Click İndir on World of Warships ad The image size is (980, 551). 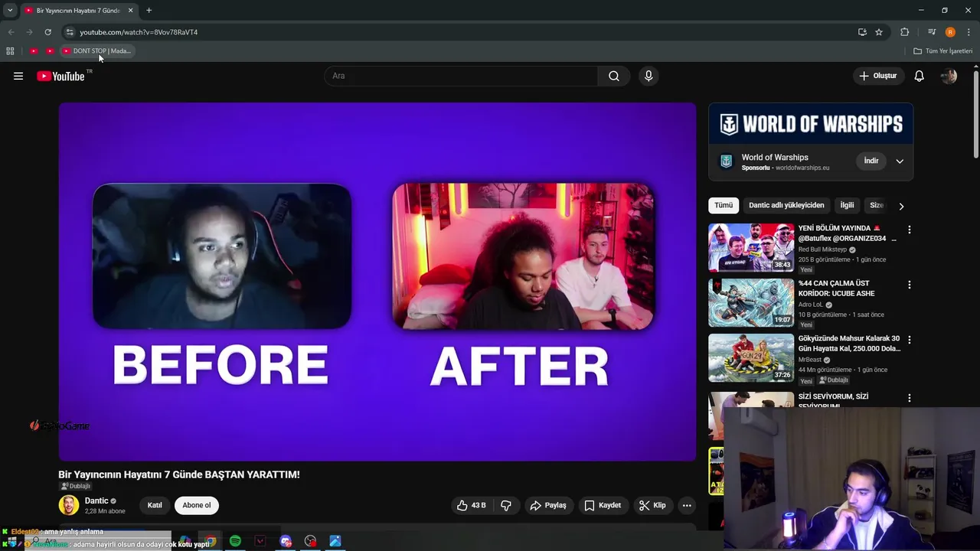click(x=871, y=161)
